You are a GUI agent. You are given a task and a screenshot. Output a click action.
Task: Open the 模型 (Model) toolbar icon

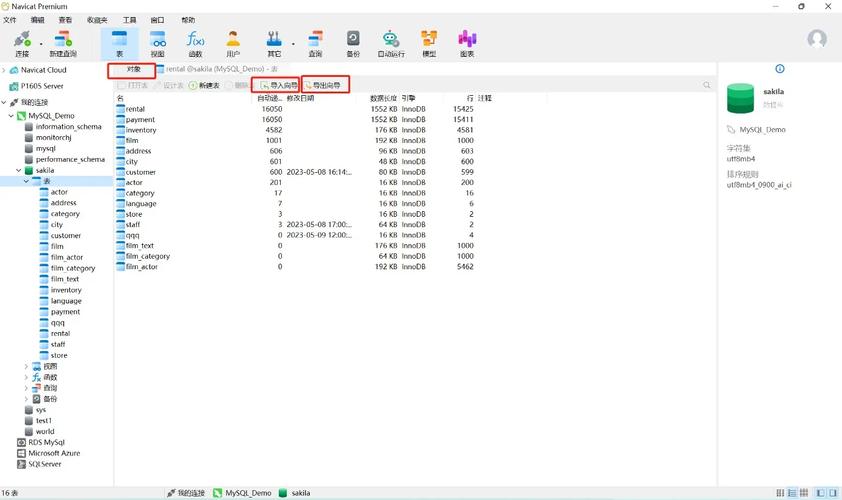click(x=429, y=40)
